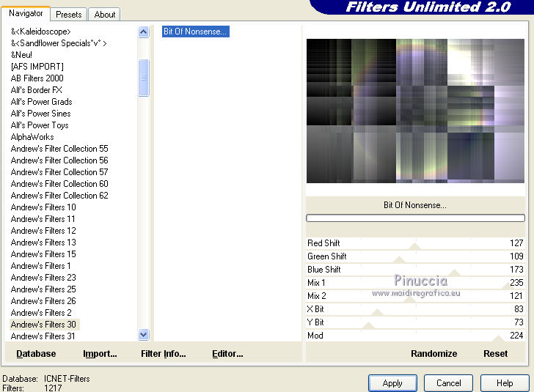Select Andrew's Filter Collection 57
Viewport: 534px width, 392px height.
pyautogui.click(x=59, y=172)
